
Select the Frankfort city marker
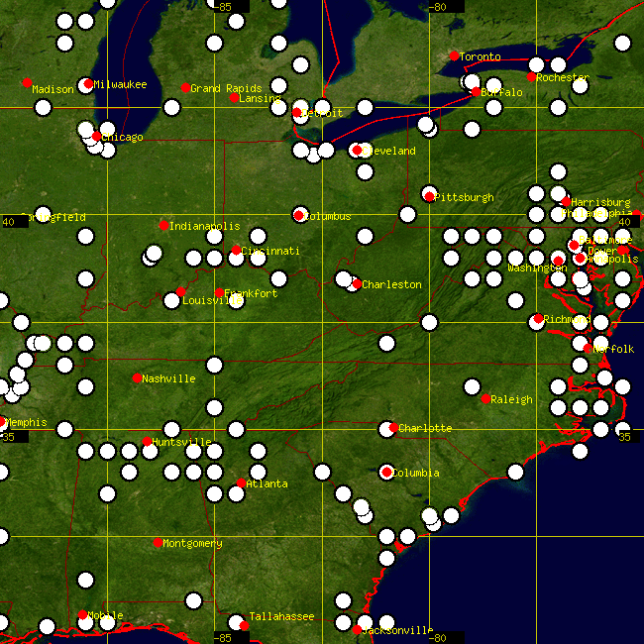coord(219,292)
